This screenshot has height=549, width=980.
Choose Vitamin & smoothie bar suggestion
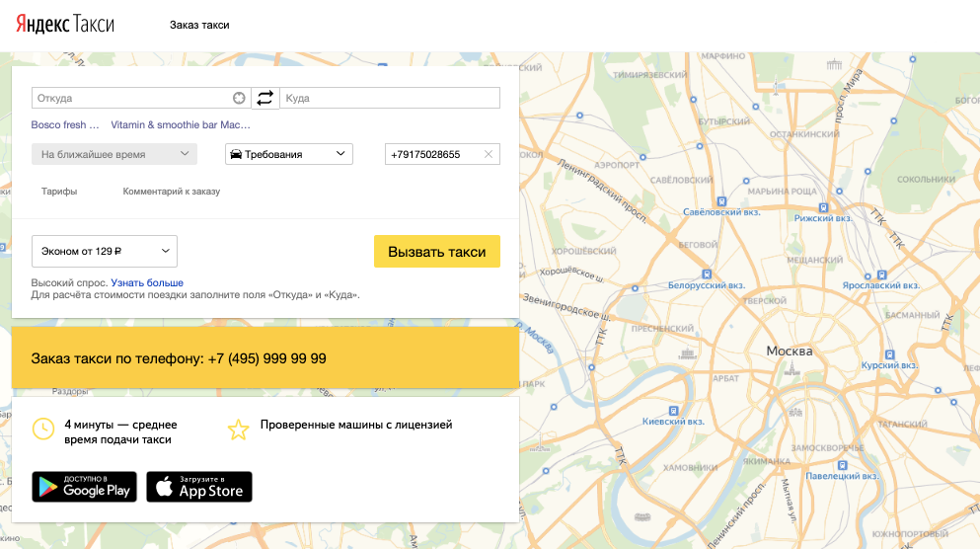pos(181,125)
